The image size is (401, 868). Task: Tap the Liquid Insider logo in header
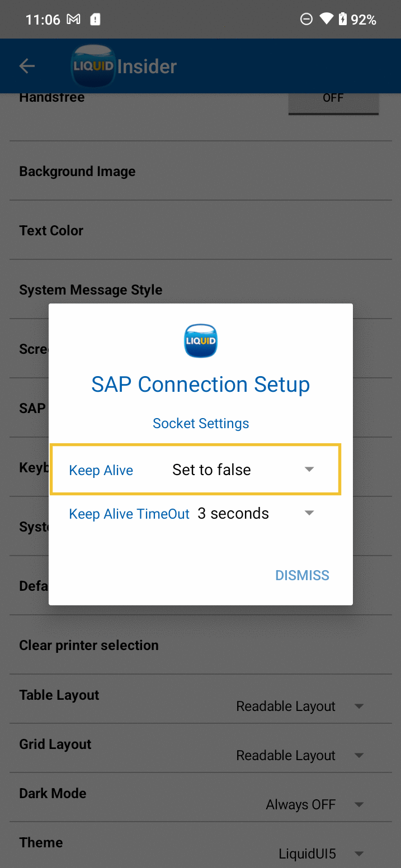click(x=124, y=66)
